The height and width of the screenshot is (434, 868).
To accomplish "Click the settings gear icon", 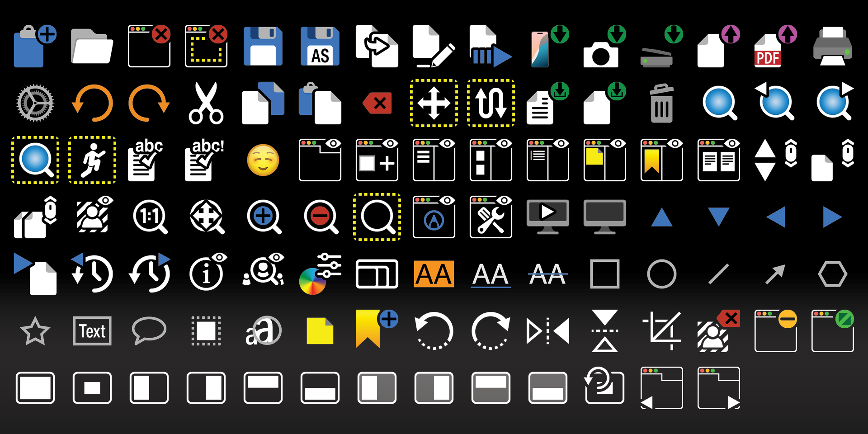I will click(x=35, y=103).
